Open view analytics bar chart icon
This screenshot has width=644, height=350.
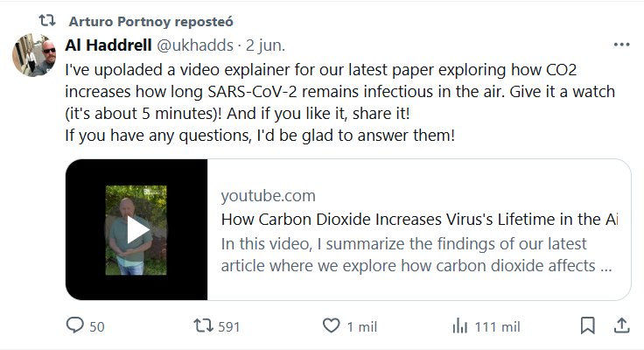pos(458,326)
